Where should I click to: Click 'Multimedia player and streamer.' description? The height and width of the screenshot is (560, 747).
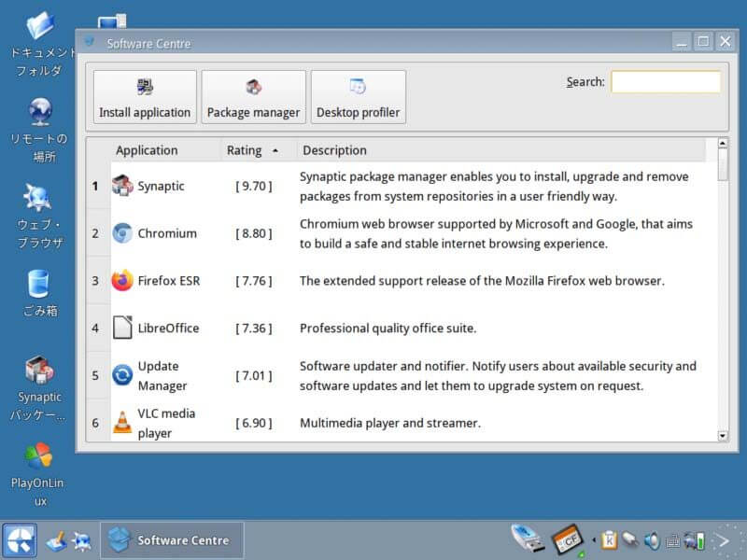[390, 423]
